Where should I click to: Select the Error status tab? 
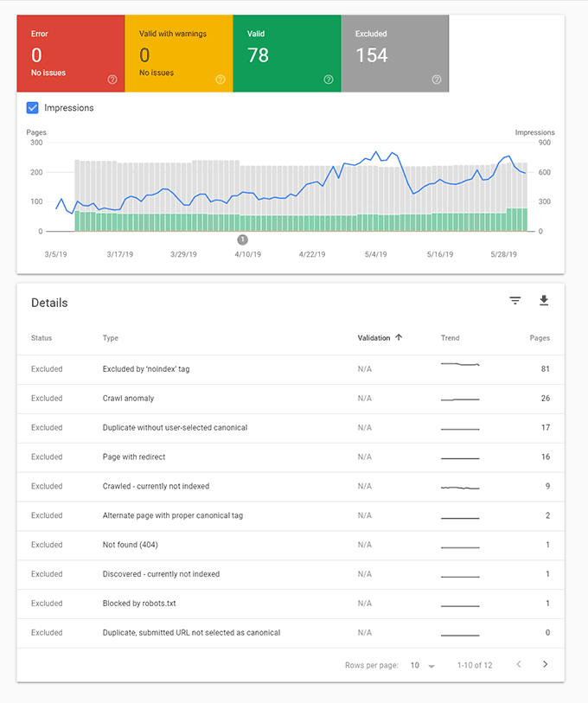[71, 54]
